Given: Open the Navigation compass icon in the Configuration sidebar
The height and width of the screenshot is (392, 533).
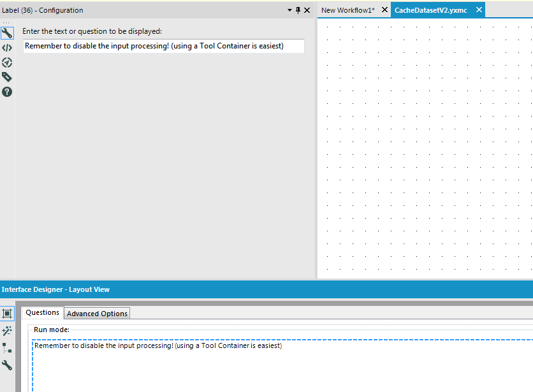Looking at the screenshot, I should [7, 62].
